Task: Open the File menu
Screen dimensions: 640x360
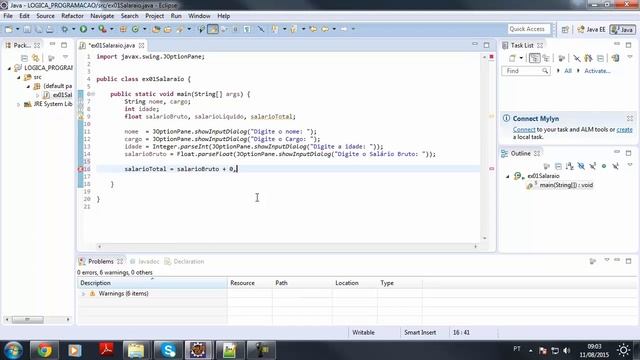Action: click(8, 16)
